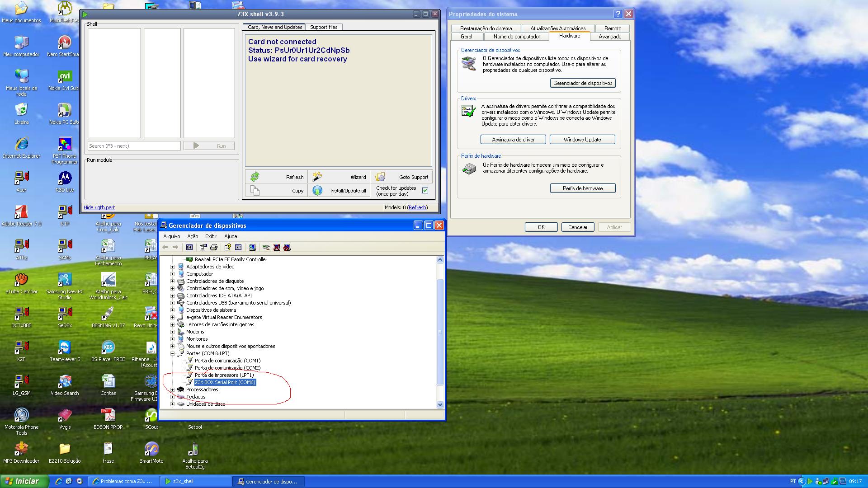Switch to Remoto tab

[613, 28]
